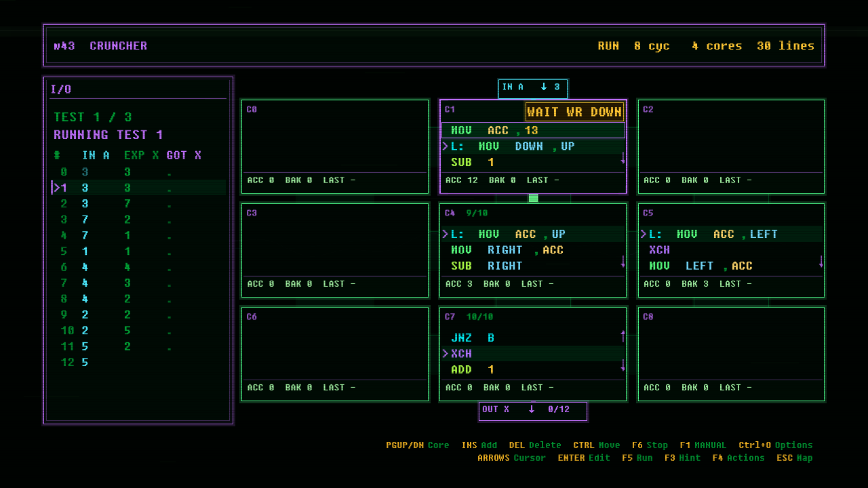
Task: Select the empty core C3
Action: click(335, 251)
